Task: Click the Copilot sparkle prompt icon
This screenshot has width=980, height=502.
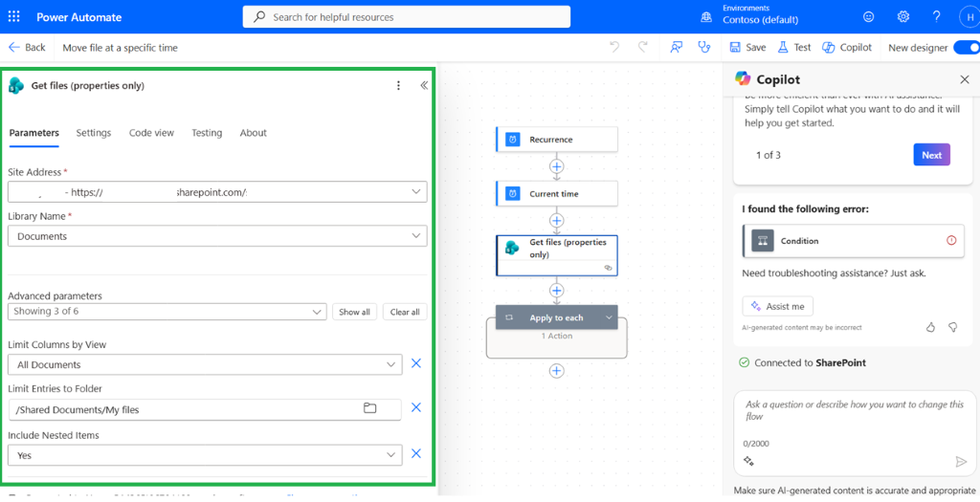Action: click(x=748, y=462)
